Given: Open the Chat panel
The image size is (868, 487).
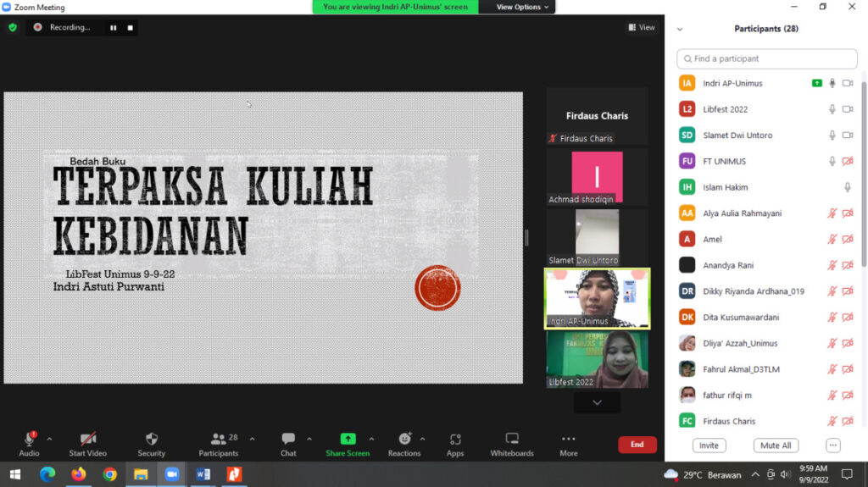Looking at the screenshot, I should pyautogui.click(x=288, y=439).
